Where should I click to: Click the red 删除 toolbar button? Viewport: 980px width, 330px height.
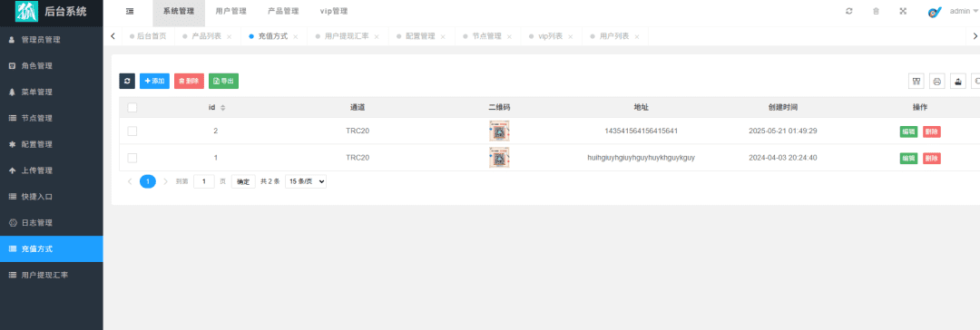coord(189,82)
